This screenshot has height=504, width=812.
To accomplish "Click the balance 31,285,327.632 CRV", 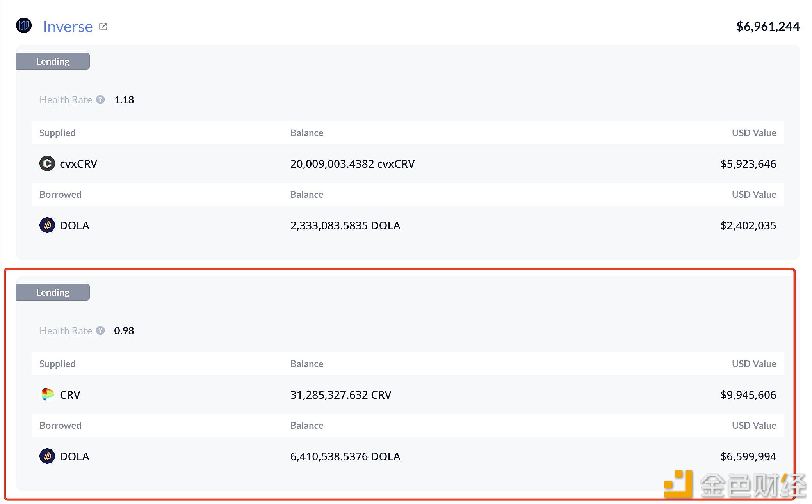I will [x=341, y=395].
